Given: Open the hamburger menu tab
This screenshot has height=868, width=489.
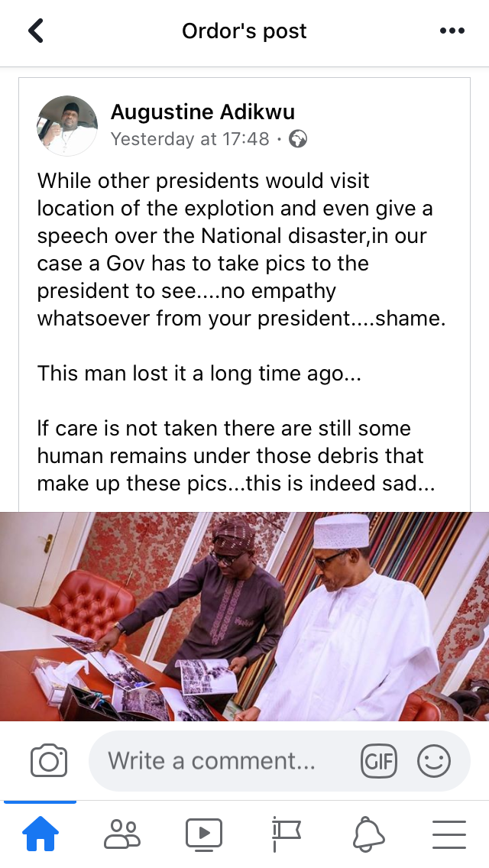Looking at the screenshot, I should [449, 834].
